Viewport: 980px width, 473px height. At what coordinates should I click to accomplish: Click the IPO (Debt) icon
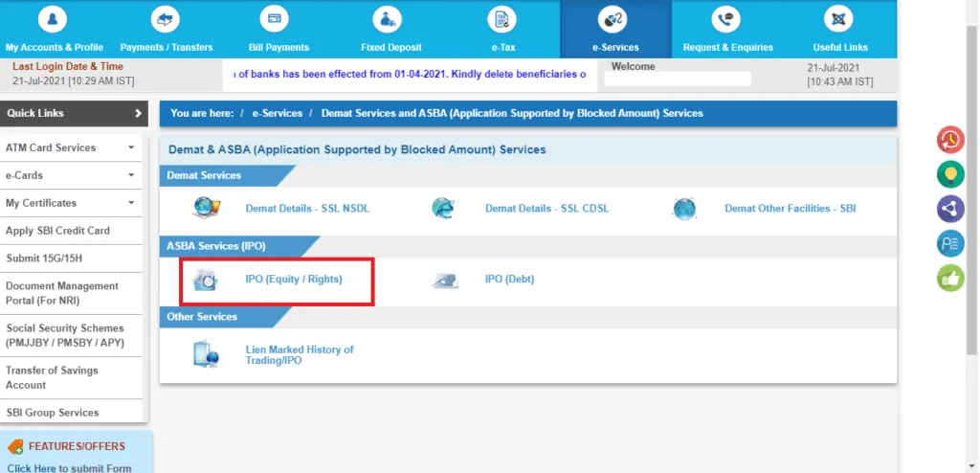pyautogui.click(x=445, y=281)
